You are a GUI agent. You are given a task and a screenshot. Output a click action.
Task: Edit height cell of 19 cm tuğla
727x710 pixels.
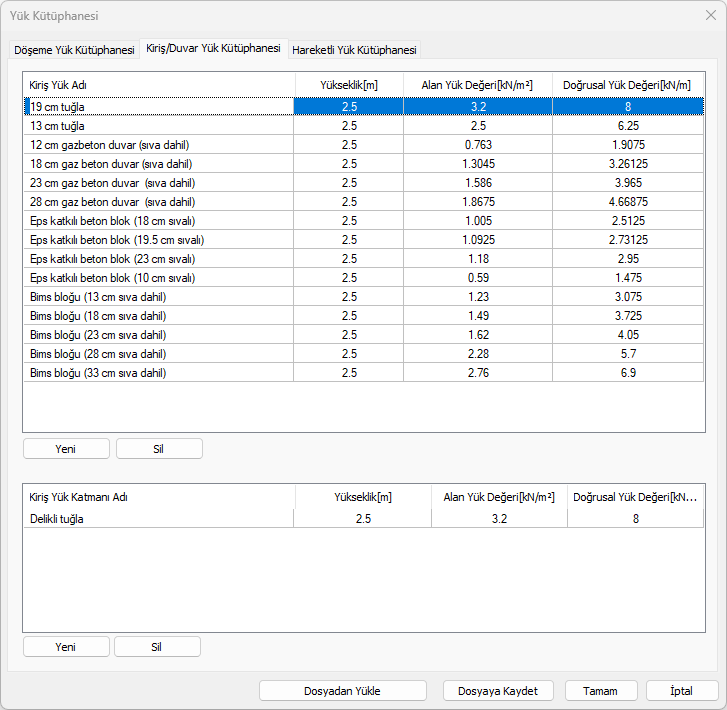pos(348,106)
